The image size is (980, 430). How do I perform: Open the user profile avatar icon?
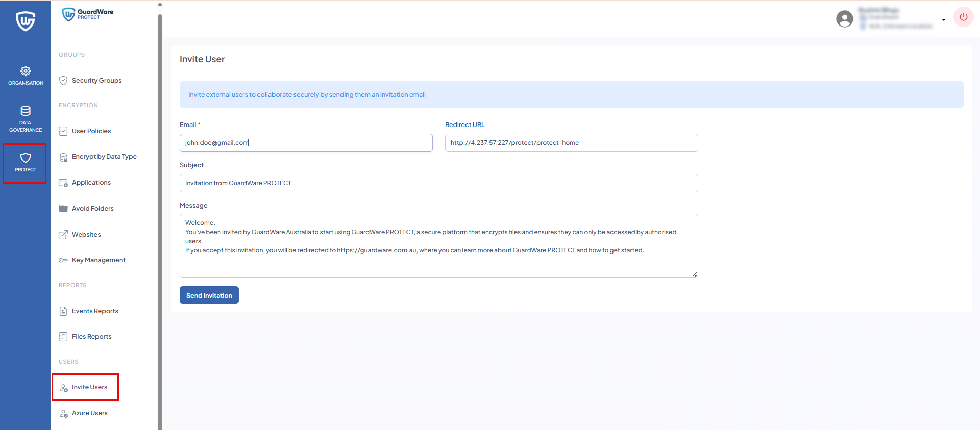point(844,19)
